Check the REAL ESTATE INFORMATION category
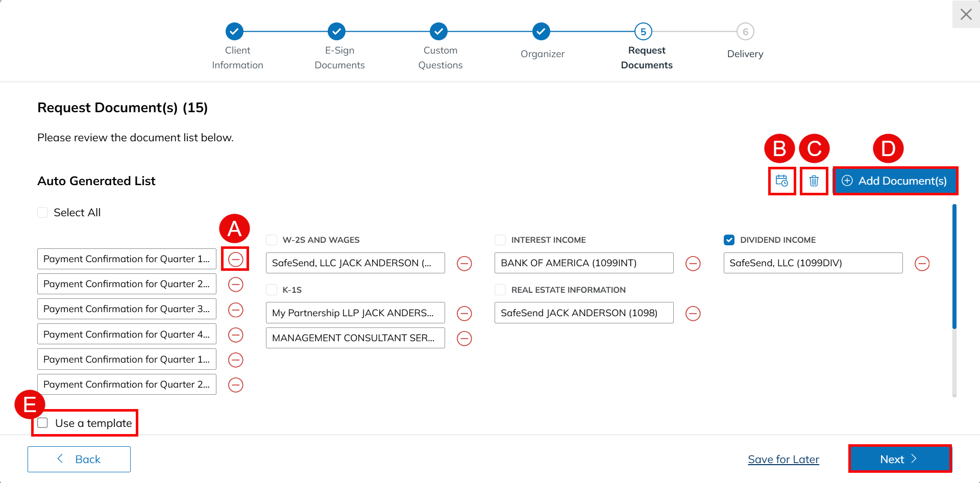Image resolution: width=980 pixels, height=483 pixels. pyautogui.click(x=500, y=290)
